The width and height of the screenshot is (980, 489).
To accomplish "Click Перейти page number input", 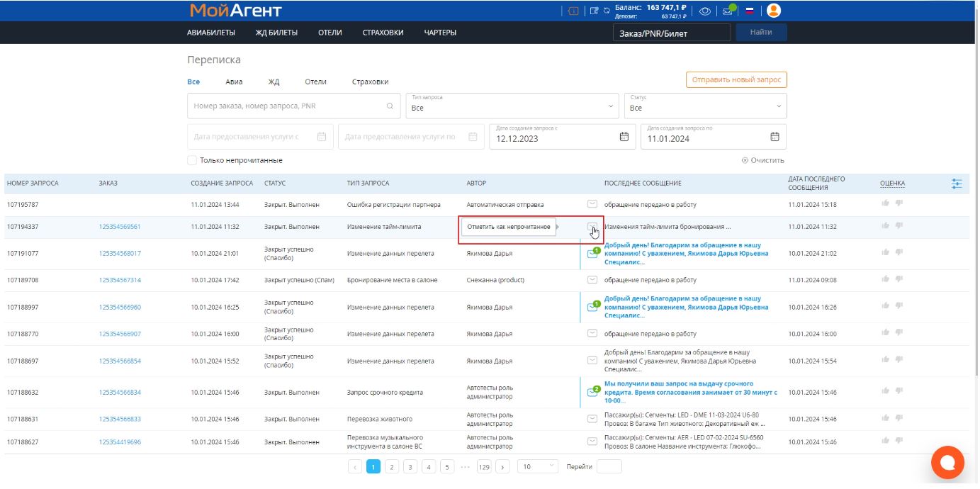I will pyautogui.click(x=609, y=466).
